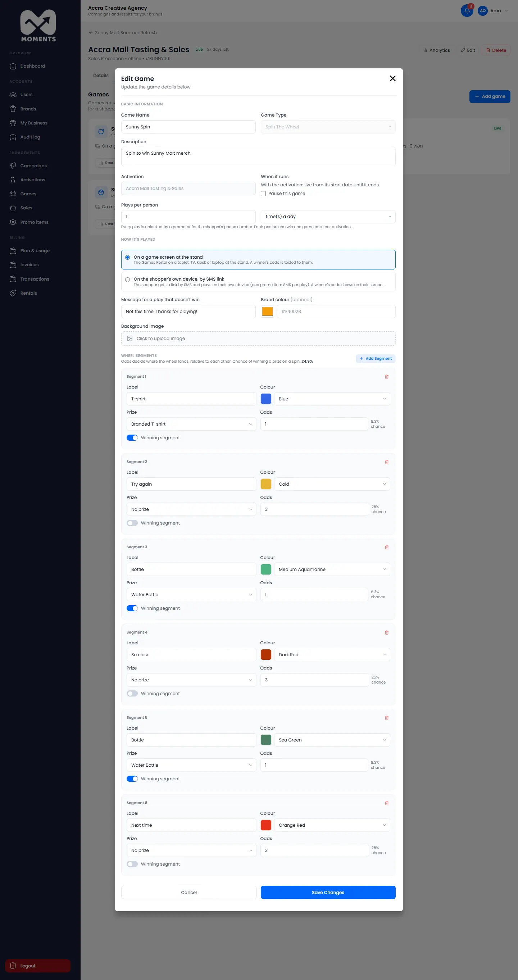Viewport: 518px width, 980px height.
Task: Open Plan & usage in the sidebar
Action: pyautogui.click(x=35, y=251)
